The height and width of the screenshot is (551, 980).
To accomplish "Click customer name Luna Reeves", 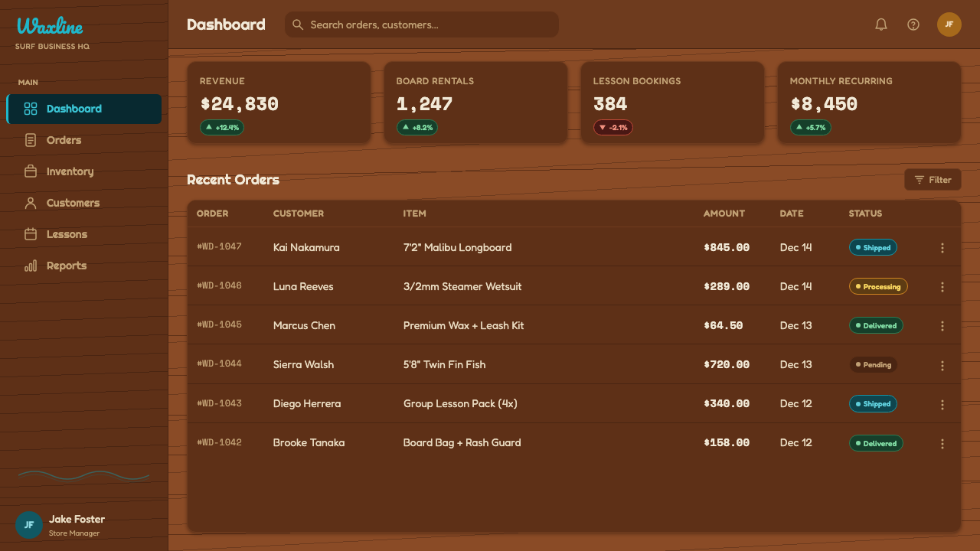I will 303,286.
